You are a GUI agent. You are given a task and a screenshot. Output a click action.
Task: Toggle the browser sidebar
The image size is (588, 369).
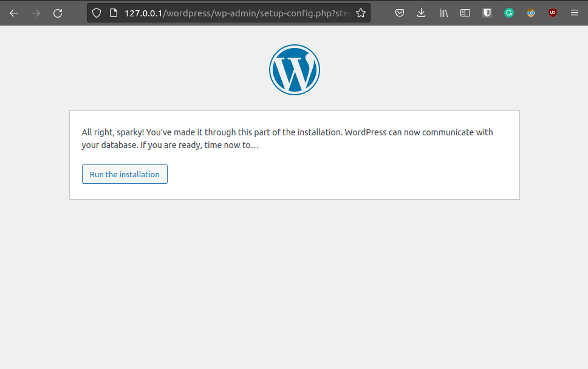point(465,13)
